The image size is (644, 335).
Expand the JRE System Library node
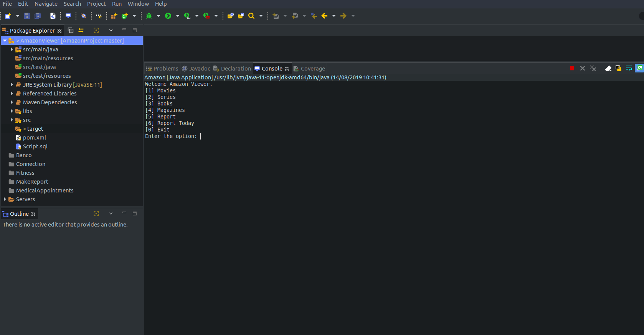coord(12,85)
